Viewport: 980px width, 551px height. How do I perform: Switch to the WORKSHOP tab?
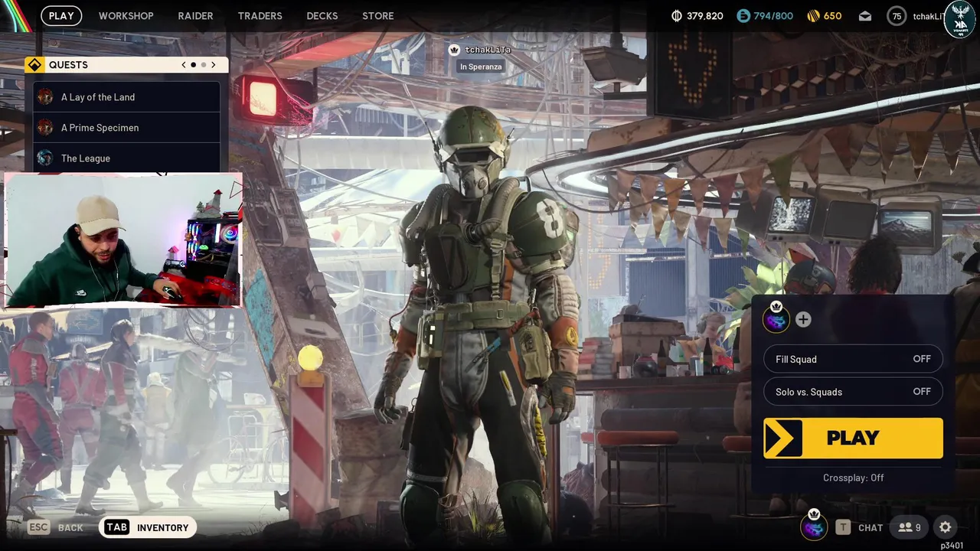[x=126, y=15]
